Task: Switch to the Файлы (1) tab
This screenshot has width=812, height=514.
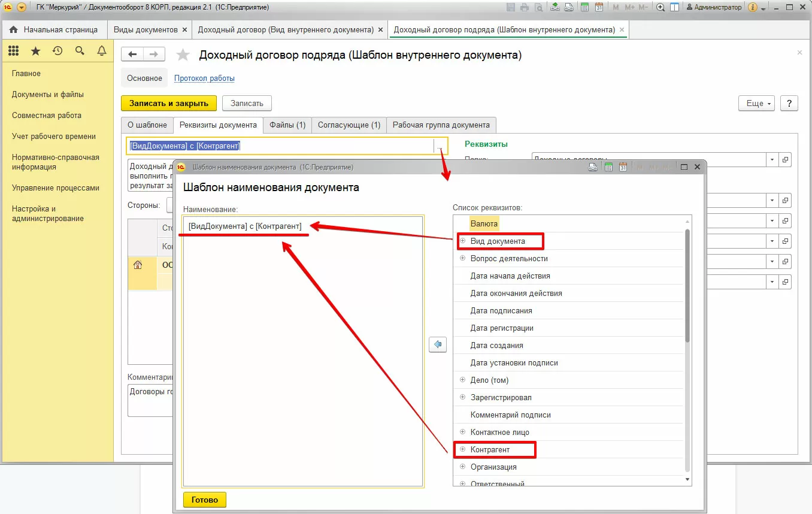Action: (287, 125)
